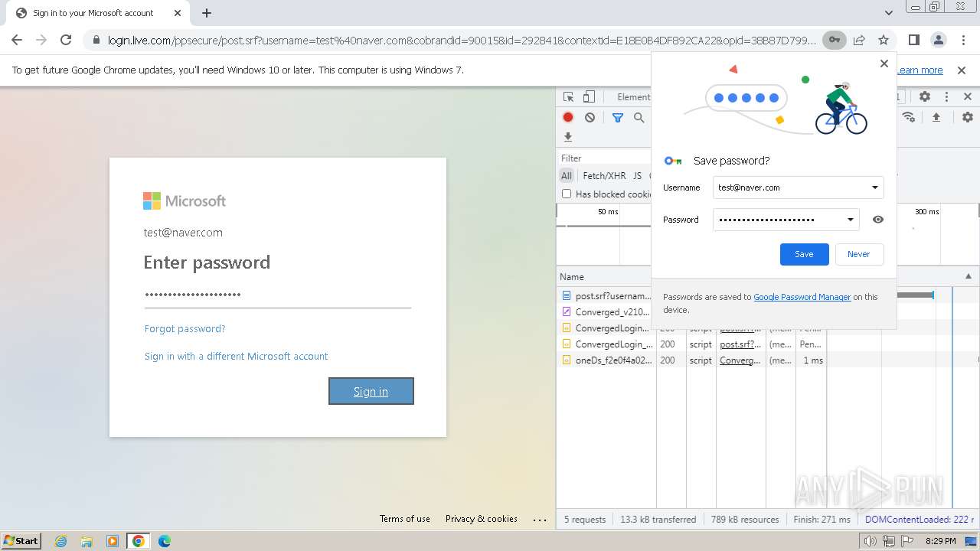Screen dimensions: 980x551
Task: Open the tab search chevron
Action: click(x=888, y=13)
